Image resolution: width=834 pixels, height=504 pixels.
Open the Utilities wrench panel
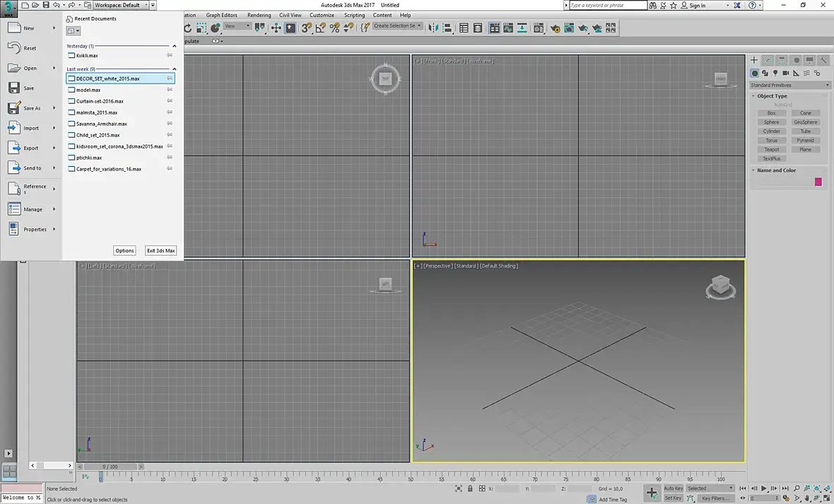click(823, 60)
